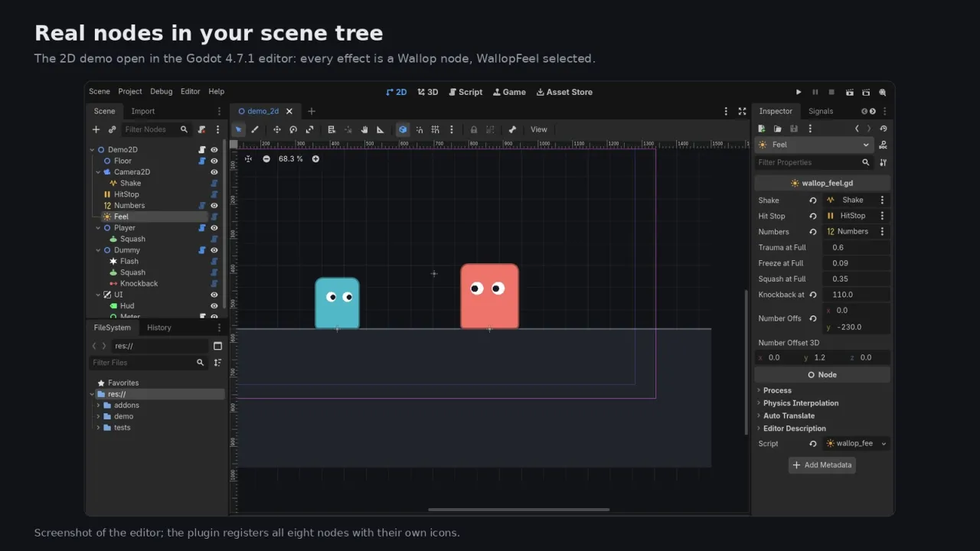Switch to the Script workspace
Screen dimensions: 980x551
465,92
